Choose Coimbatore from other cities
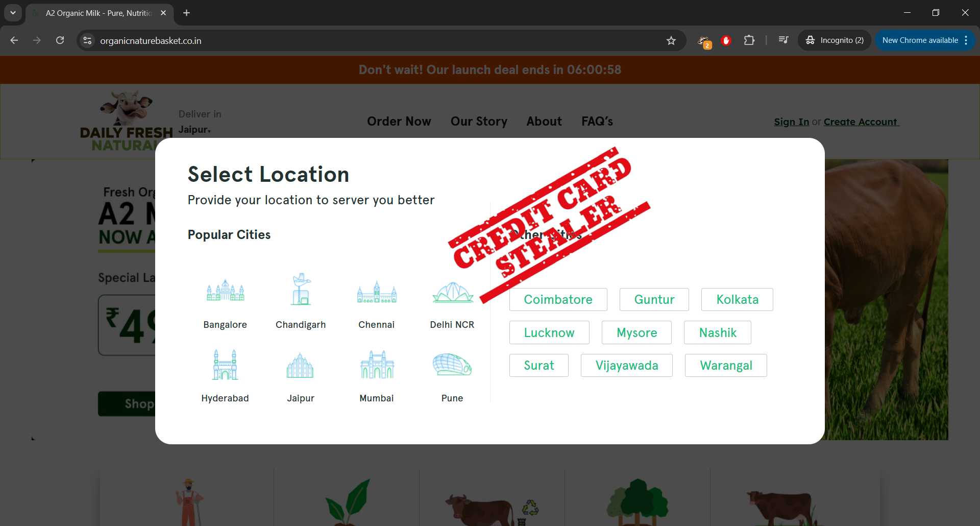 (x=558, y=300)
